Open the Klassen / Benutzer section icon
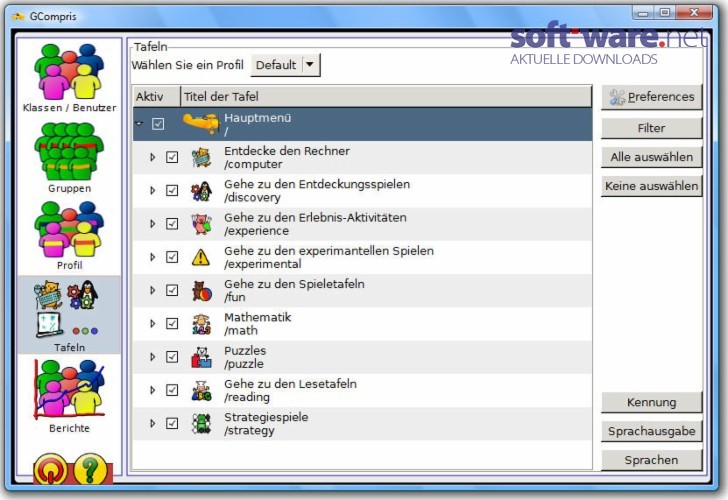Viewport: 728px width, 500px height. tap(69, 72)
